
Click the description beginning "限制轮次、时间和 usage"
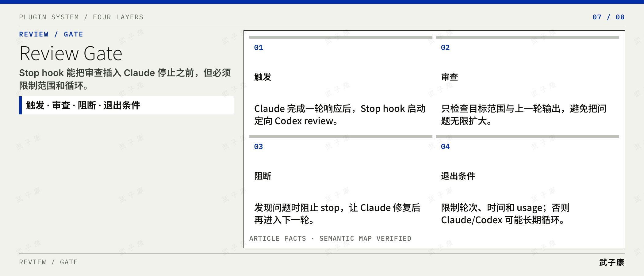(x=505, y=214)
